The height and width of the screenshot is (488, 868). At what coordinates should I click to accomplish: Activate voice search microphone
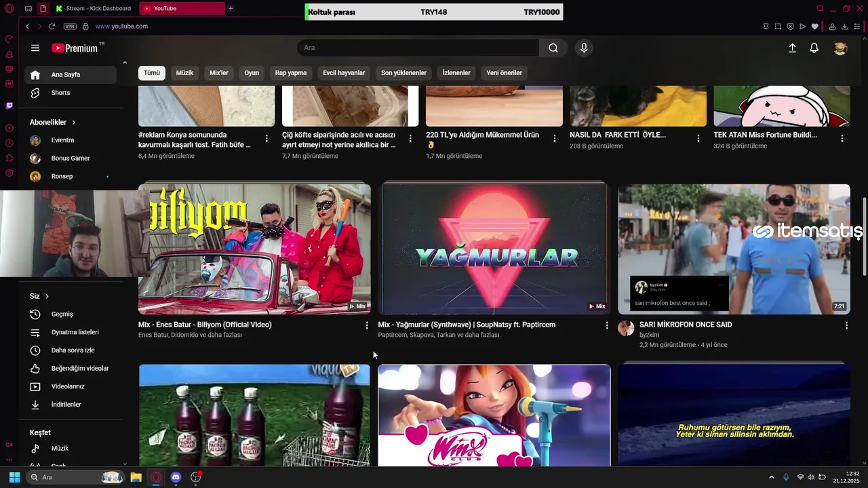tap(584, 48)
